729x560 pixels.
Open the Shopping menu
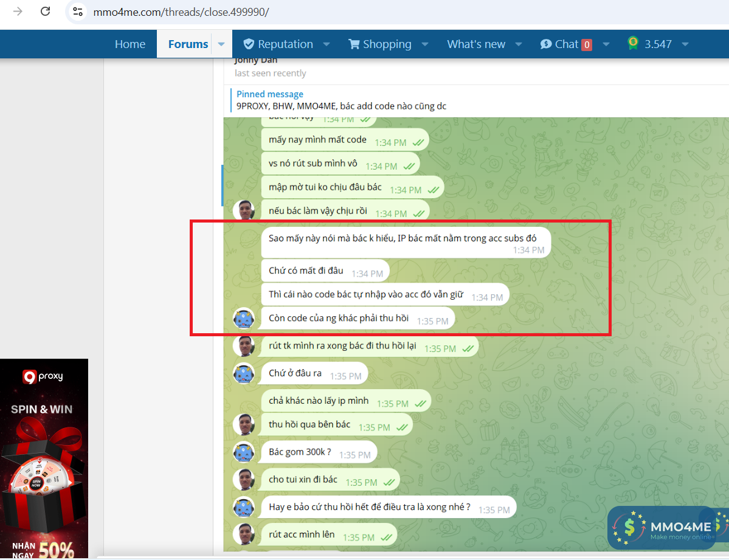click(x=387, y=44)
